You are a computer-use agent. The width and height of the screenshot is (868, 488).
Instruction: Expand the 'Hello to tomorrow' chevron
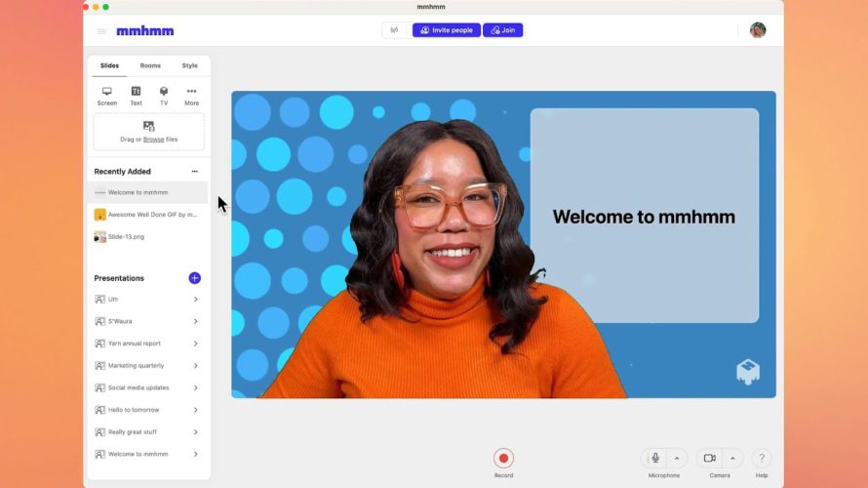(195, 410)
